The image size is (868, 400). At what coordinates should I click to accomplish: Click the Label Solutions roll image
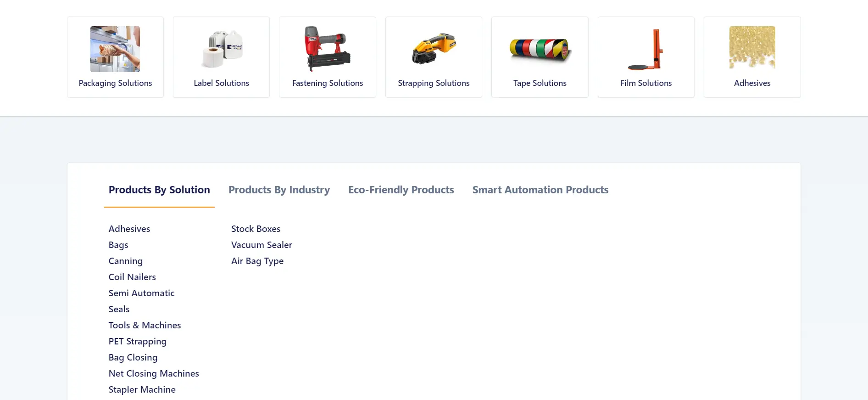click(222, 49)
